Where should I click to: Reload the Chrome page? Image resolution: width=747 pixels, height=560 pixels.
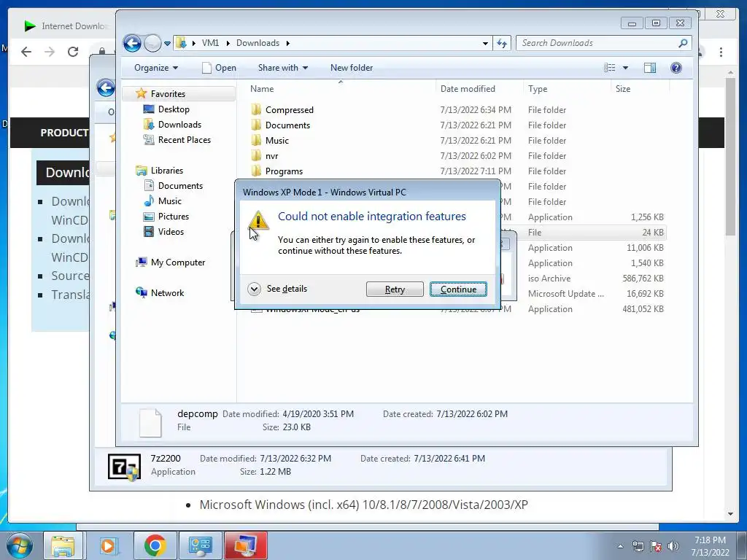point(73,52)
